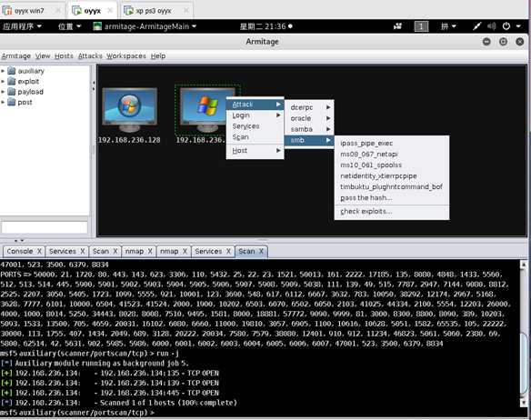Viewport: 531px width, 420px height.
Task: Expand the auxiliary tree node arrow
Action: pos(3,71)
